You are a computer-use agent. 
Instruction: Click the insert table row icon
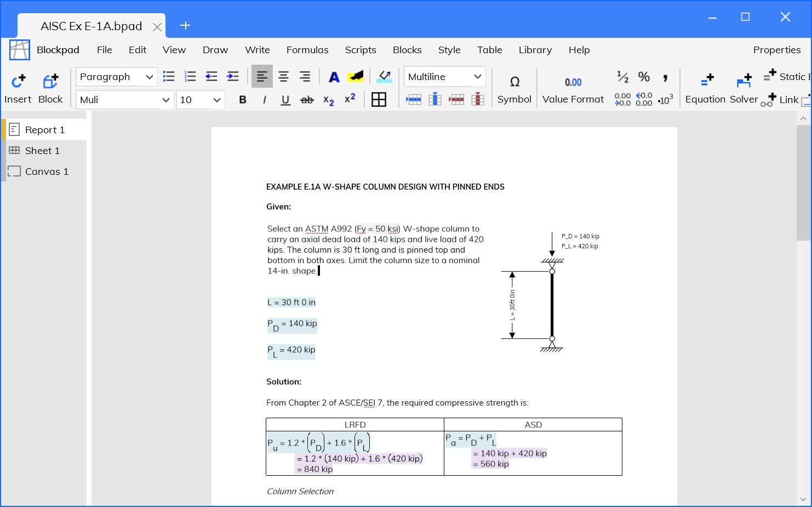(414, 100)
